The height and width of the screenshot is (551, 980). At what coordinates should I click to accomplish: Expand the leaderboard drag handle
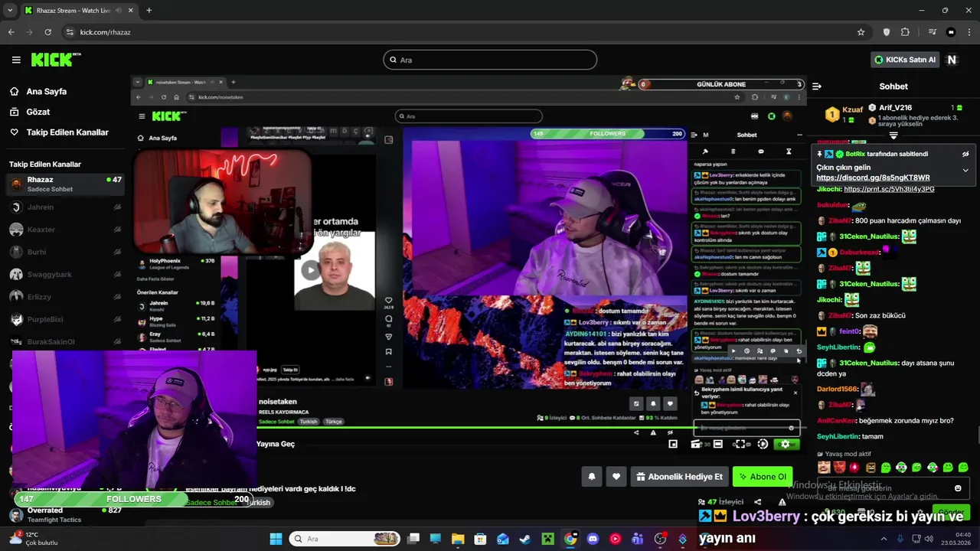click(x=893, y=136)
